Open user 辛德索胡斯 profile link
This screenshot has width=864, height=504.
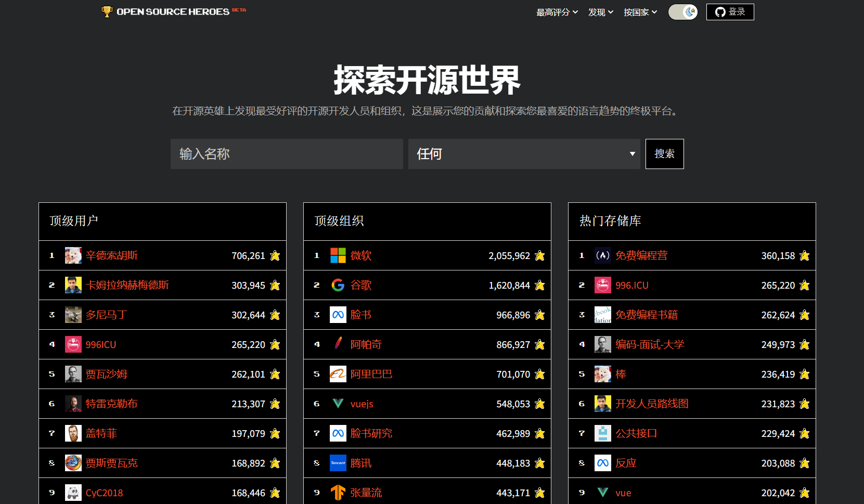tap(112, 255)
